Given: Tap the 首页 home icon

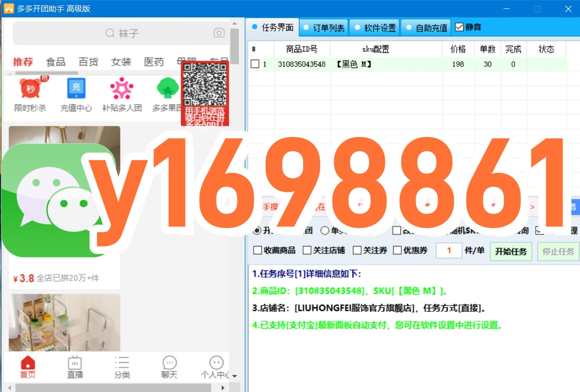Looking at the screenshot, I should 28,363.
